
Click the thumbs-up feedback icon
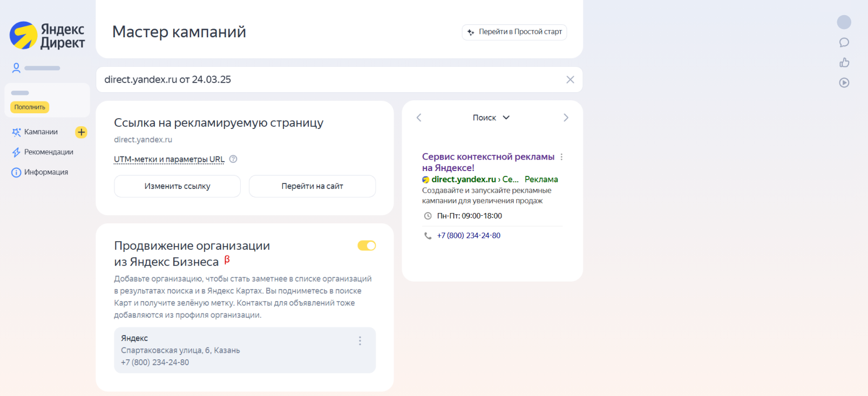tap(844, 63)
